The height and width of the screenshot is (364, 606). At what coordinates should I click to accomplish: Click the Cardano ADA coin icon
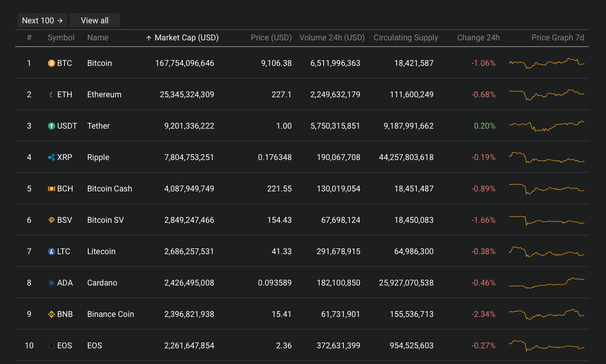pos(52,283)
